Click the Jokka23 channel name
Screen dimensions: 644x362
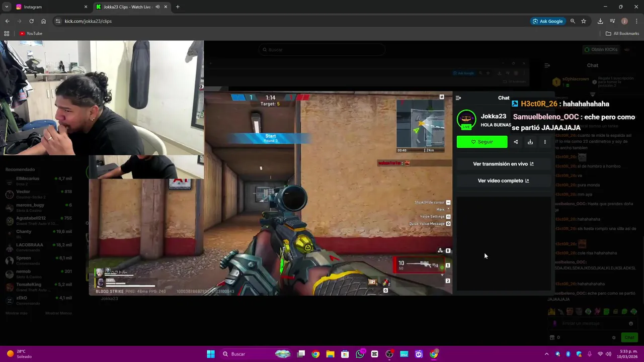[493, 116]
